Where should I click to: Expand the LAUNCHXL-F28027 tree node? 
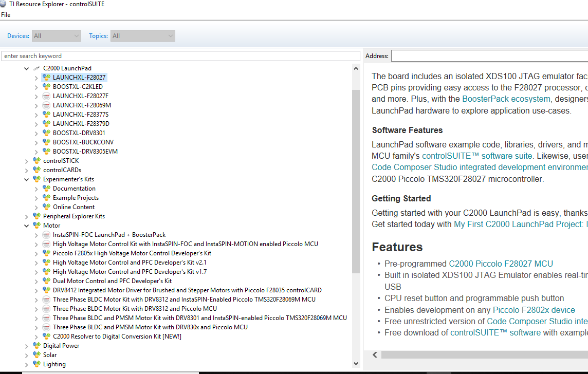[x=36, y=78]
